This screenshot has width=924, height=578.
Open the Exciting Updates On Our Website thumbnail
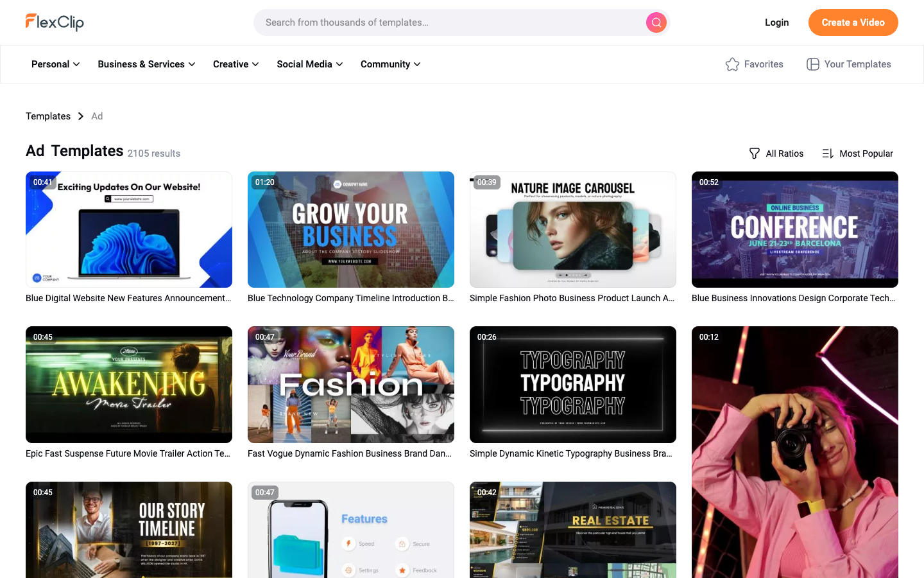[129, 229]
